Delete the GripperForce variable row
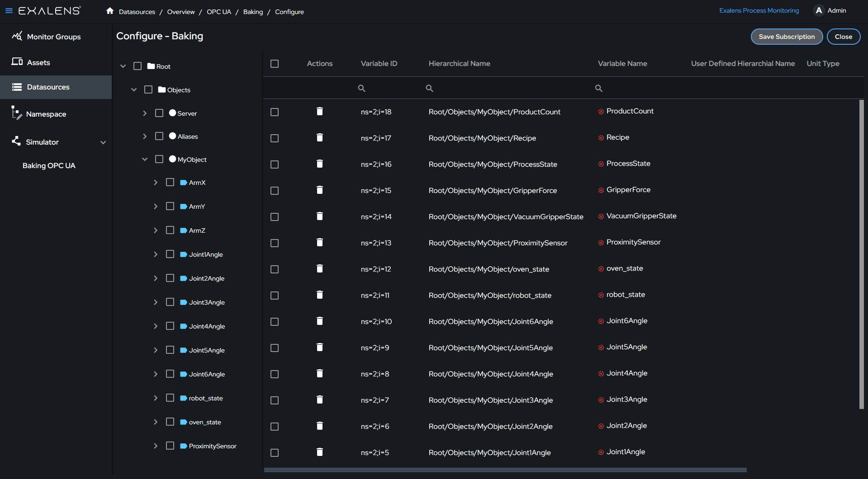This screenshot has width=868, height=479. coord(320,190)
